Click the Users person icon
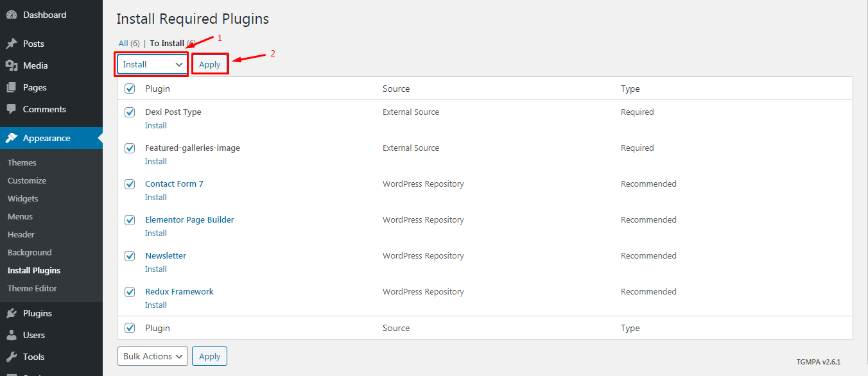 point(12,335)
